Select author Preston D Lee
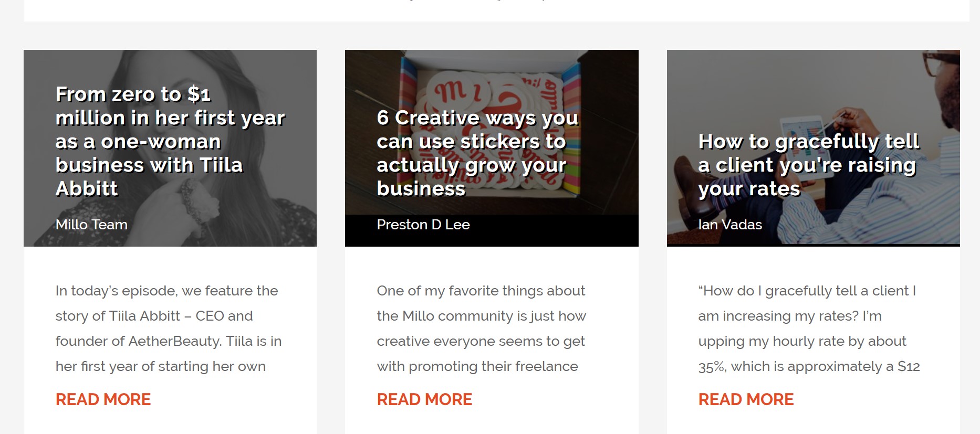 [x=423, y=225]
